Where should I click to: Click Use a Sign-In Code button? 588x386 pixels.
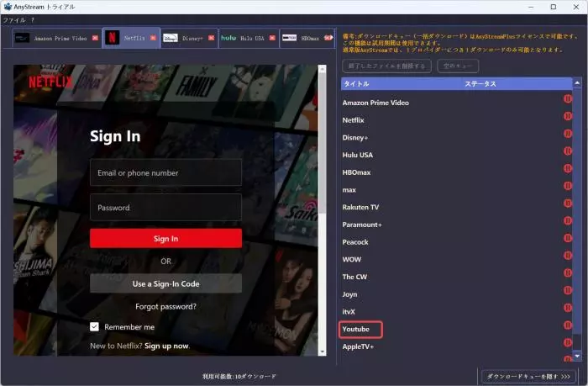coord(165,283)
